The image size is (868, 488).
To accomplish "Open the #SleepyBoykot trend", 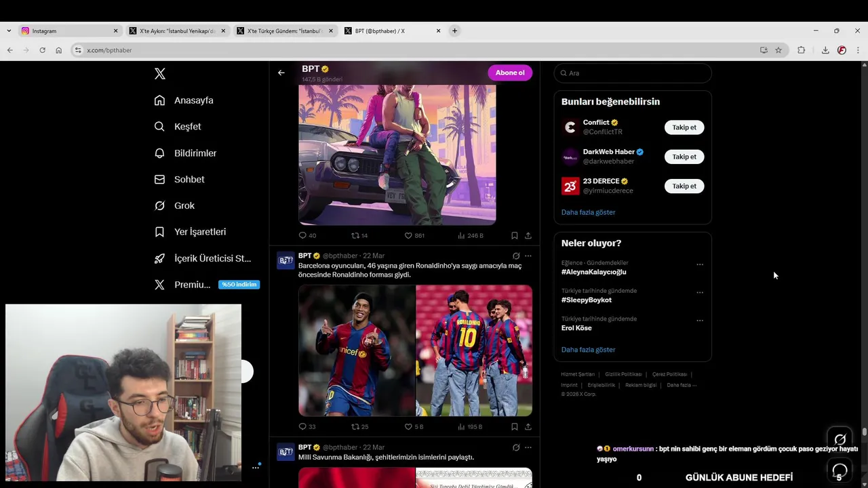I will click(587, 300).
